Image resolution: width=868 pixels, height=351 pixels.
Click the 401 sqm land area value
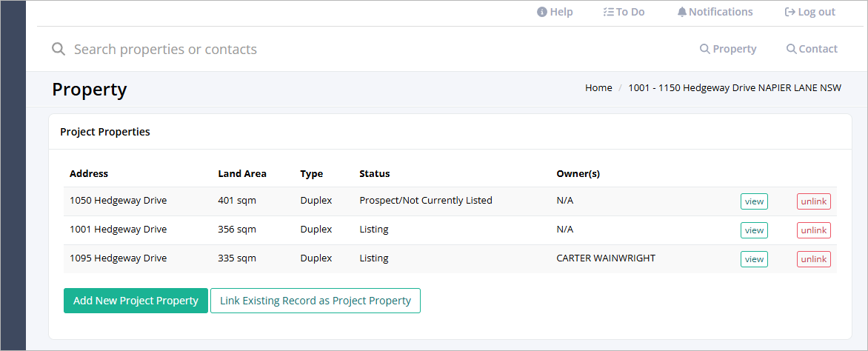tap(237, 201)
